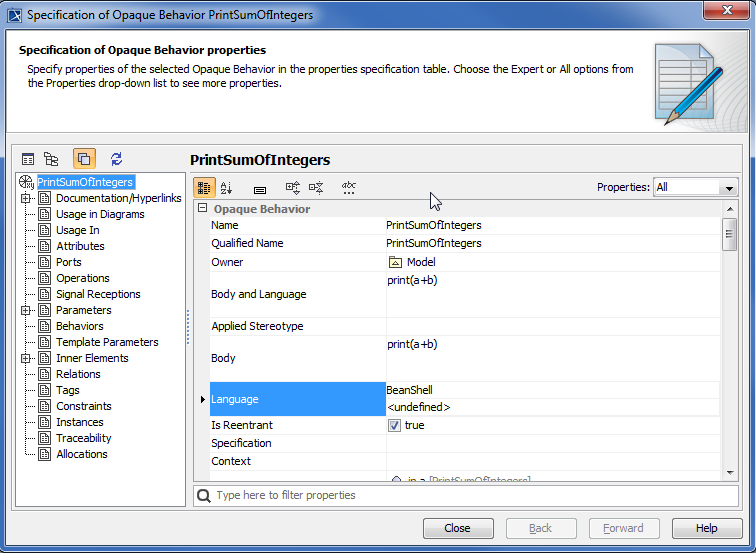The height and width of the screenshot is (553, 756).
Task: Collapse the Opaque Behavior property group
Action: pos(203,209)
